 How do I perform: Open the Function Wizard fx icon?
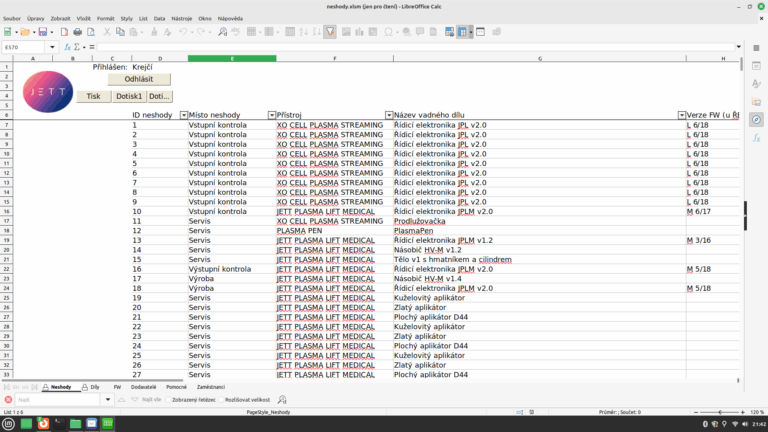click(68, 47)
